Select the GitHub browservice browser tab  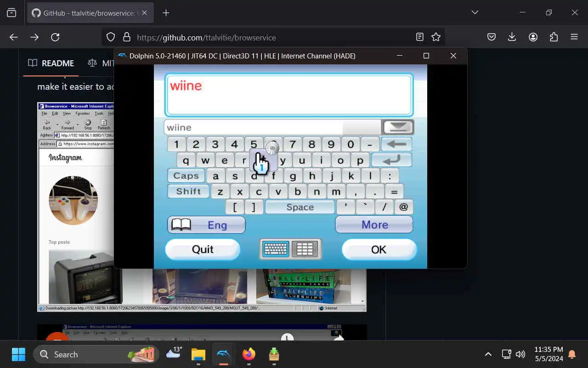point(90,13)
